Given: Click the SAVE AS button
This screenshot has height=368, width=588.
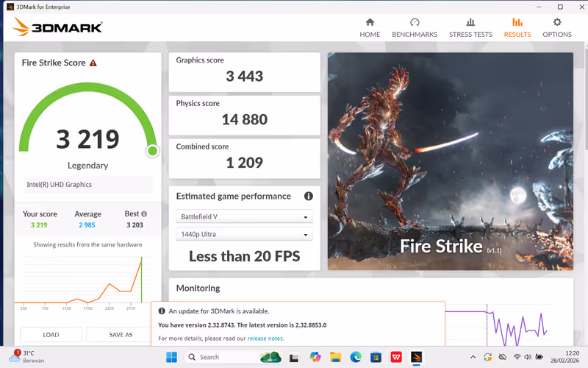Looking at the screenshot, I should [x=120, y=335].
